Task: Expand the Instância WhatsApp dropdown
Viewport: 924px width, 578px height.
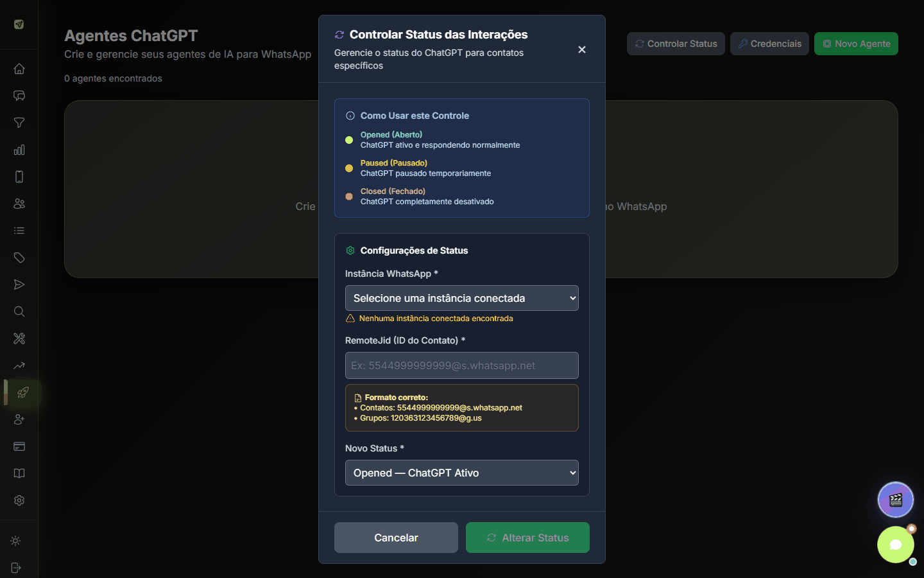Action: 462,298
